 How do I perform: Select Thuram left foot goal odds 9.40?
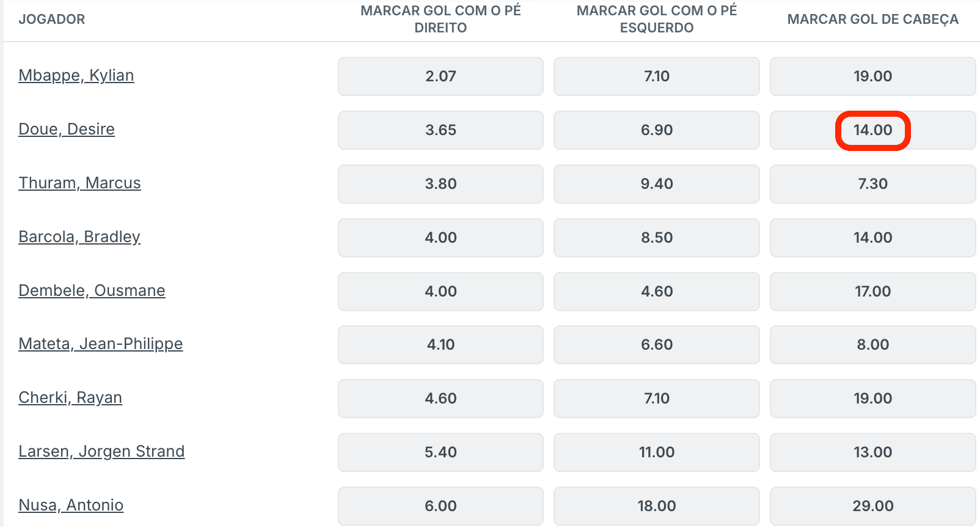[657, 184]
